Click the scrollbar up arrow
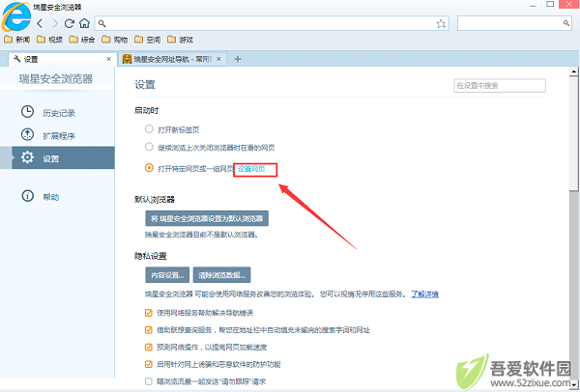The image size is (580, 392). 573,71
